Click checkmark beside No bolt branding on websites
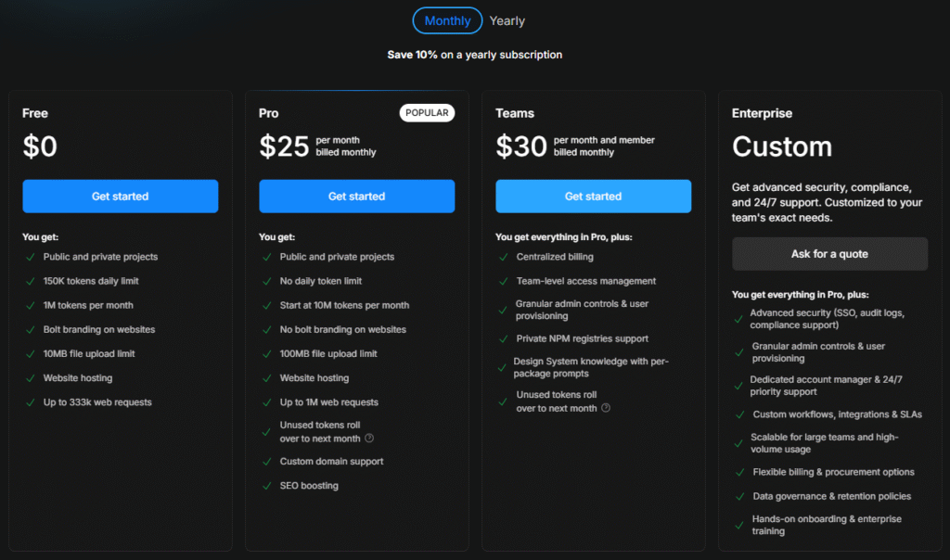The width and height of the screenshot is (950, 560). click(x=266, y=329)
